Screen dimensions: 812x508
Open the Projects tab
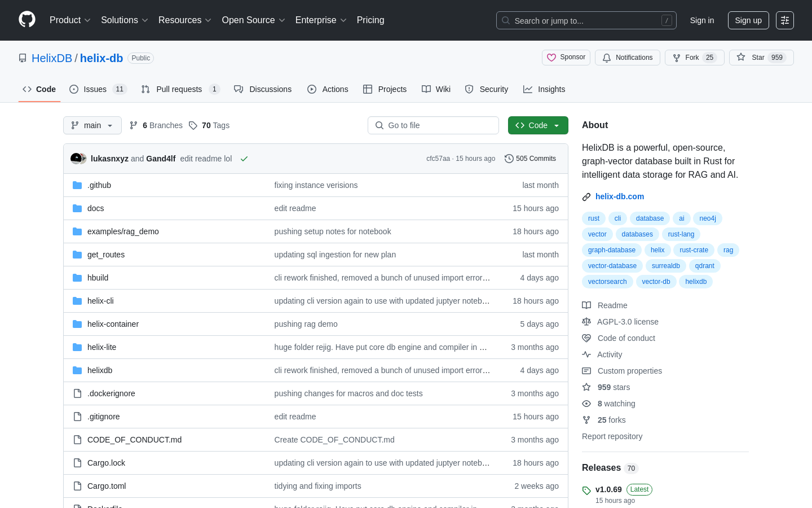tap(385, 89)
